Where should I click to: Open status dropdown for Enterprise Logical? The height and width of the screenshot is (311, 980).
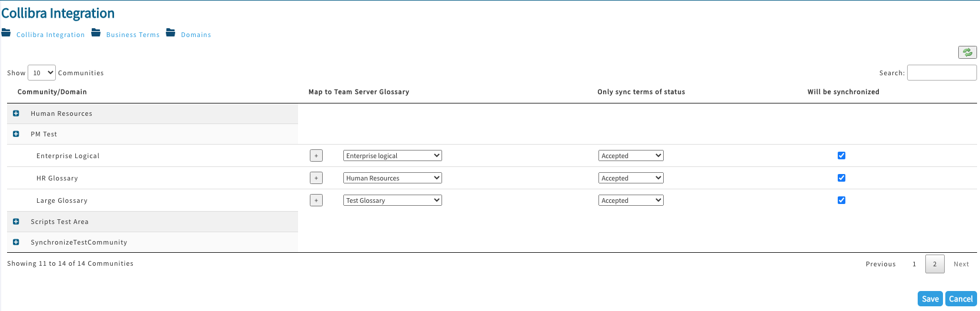631,156
